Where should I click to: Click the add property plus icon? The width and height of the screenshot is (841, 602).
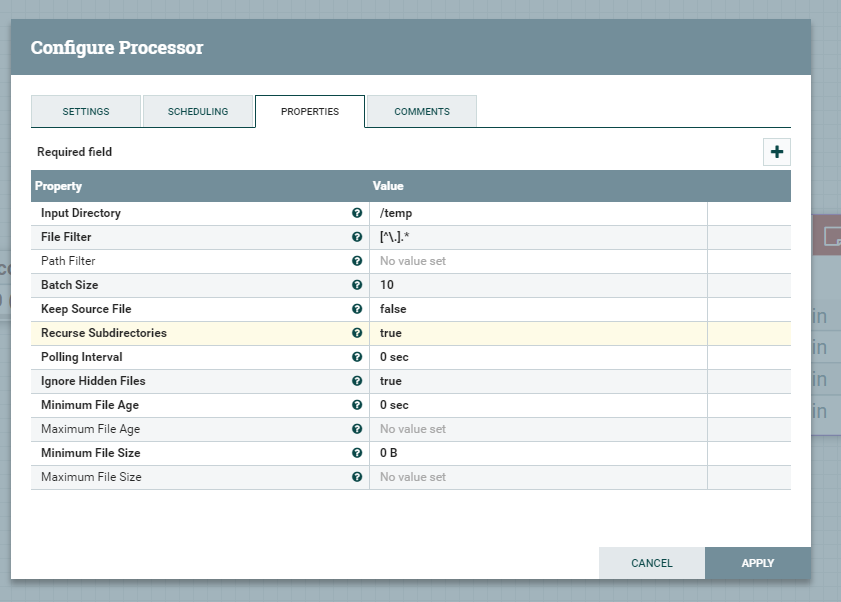pos(777,152)
